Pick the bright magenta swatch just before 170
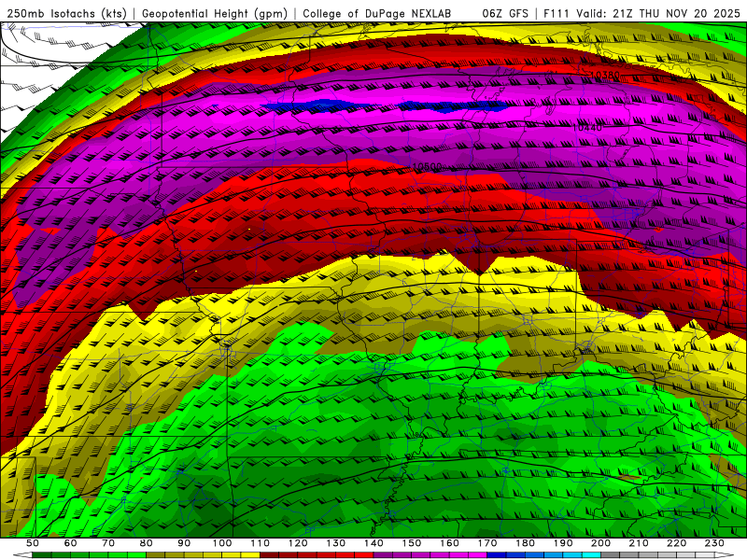This screenshot has width=747, height=560. (477, 554)
